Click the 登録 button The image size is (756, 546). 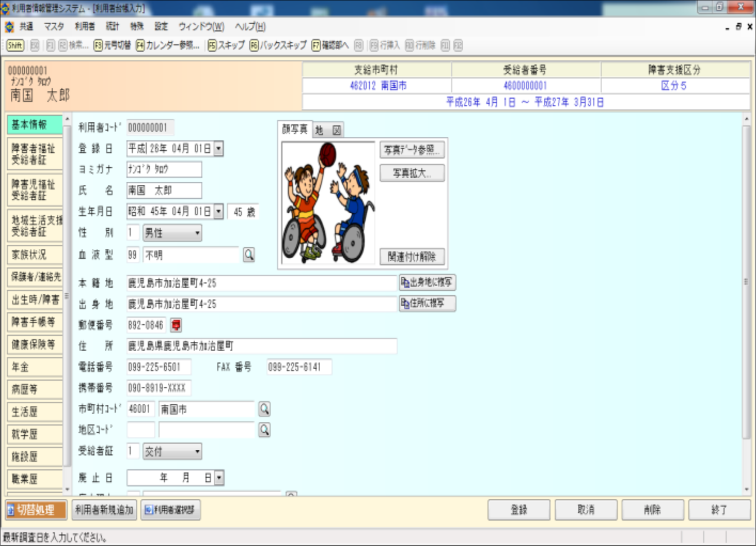click(x=519, y=510)
